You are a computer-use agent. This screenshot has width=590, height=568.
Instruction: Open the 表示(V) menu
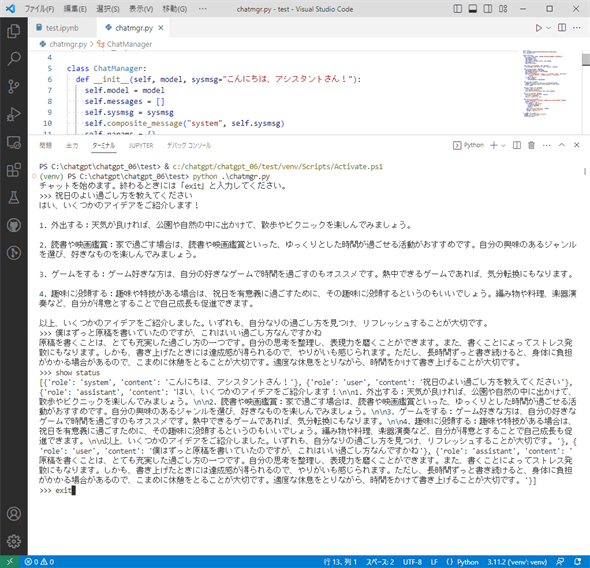tap(141, 9)
